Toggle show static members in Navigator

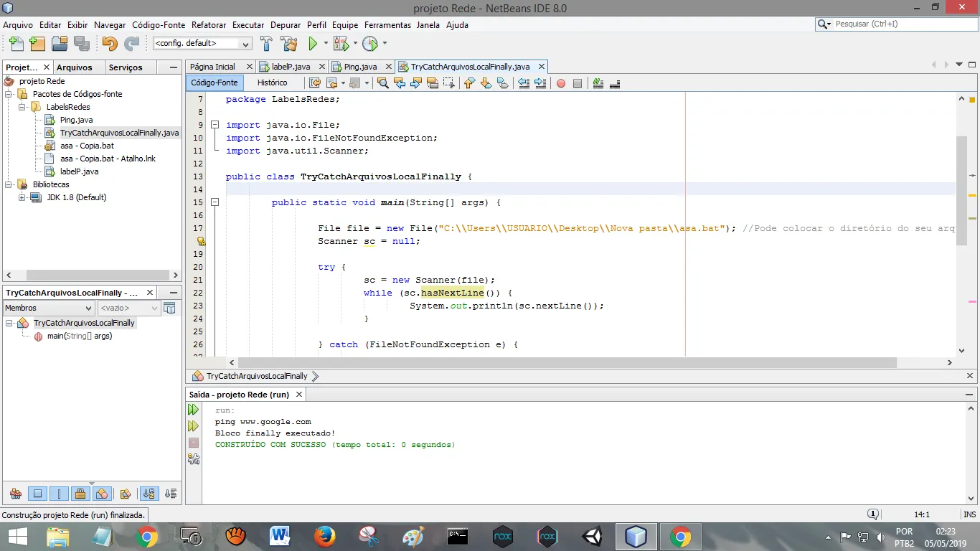tap(60, 494)
